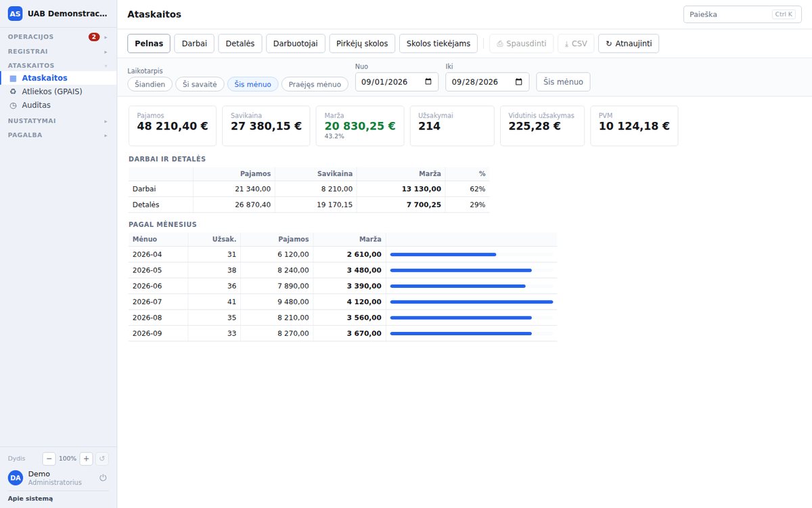Open the Darbuotojai report tab
The height and width of the screenshot is (508, 812).
point(296,43)
